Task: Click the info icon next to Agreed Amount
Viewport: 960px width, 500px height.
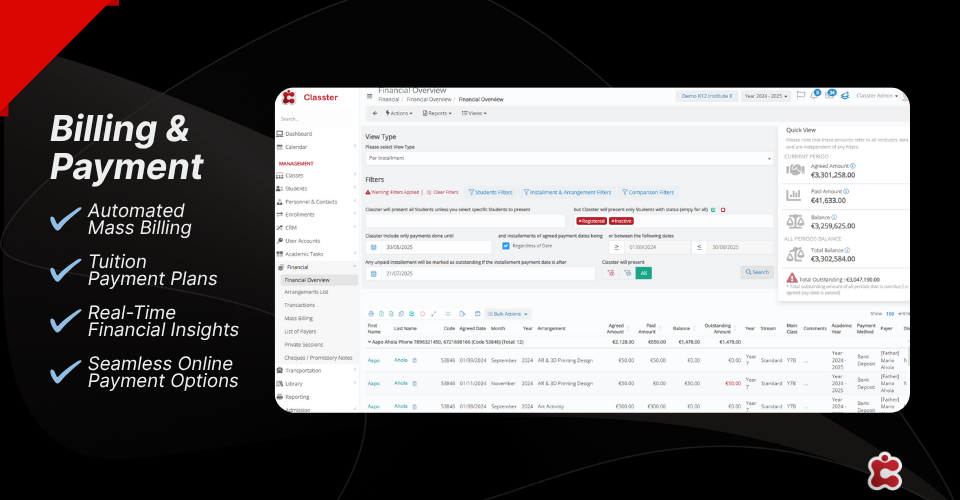Action: pos(853,166)
